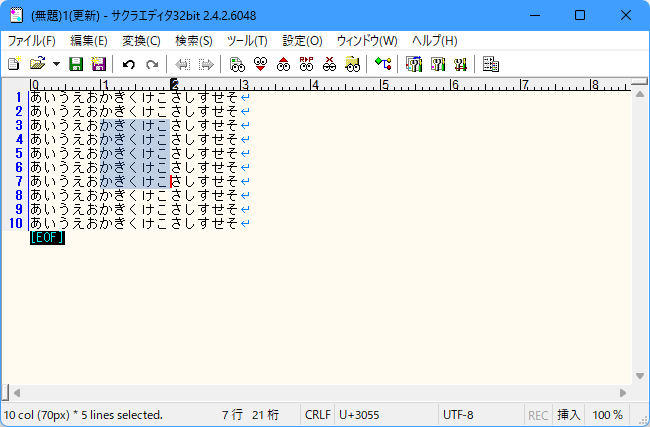The width and height of the screenshot is (650, 427).
Task: Close the Sakura Editor window
Action: click(626, 15)
